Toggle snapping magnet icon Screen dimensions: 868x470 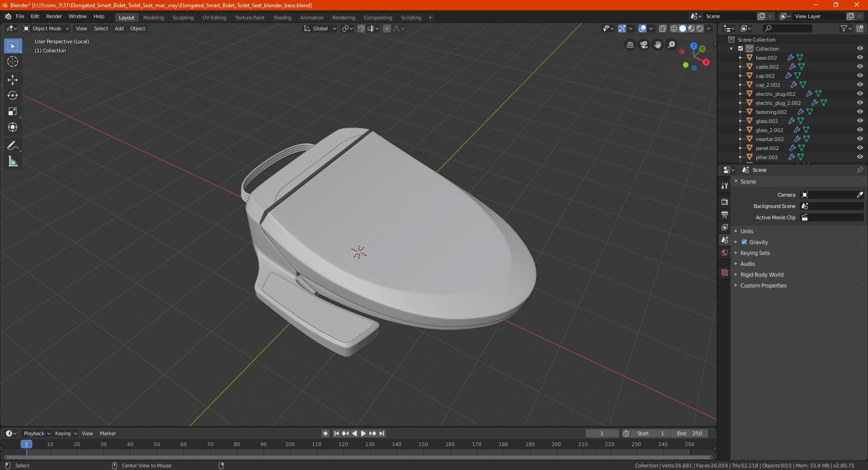pos(361,28)
